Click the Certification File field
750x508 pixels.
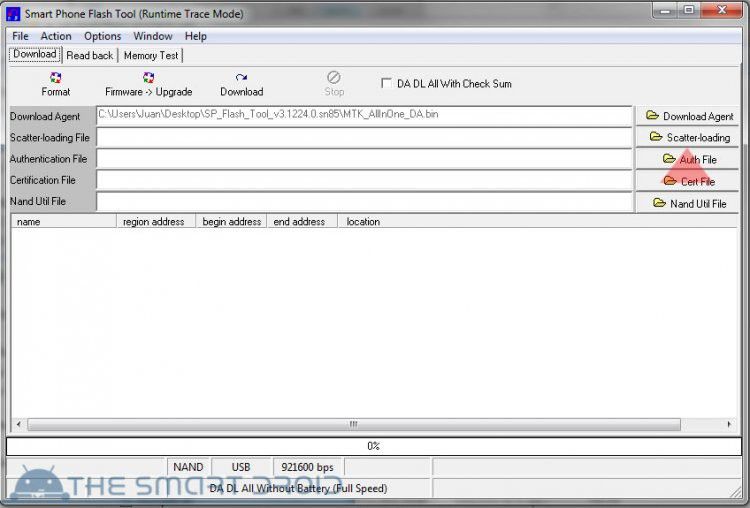pyautogui.click(x=364, y=180)
